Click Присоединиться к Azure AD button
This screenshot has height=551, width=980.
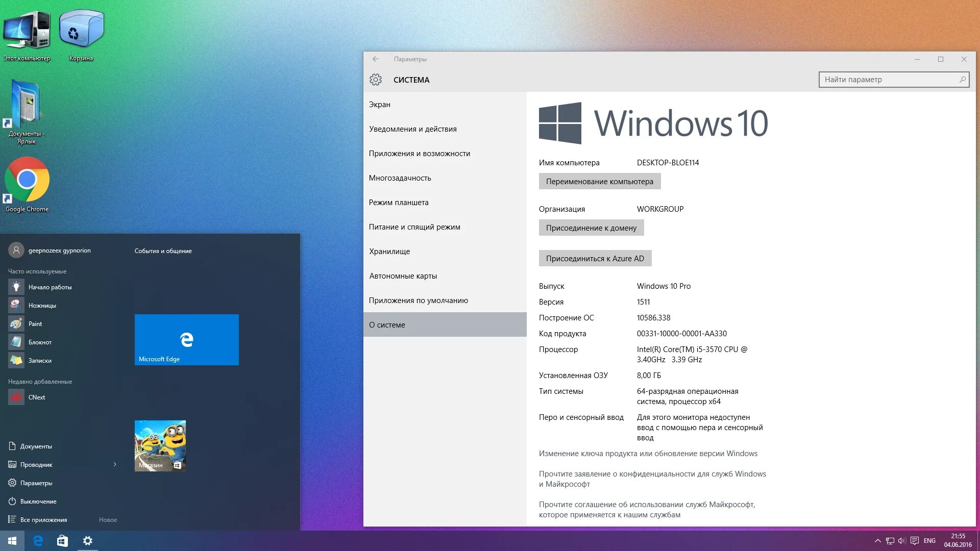coord(595,259)
